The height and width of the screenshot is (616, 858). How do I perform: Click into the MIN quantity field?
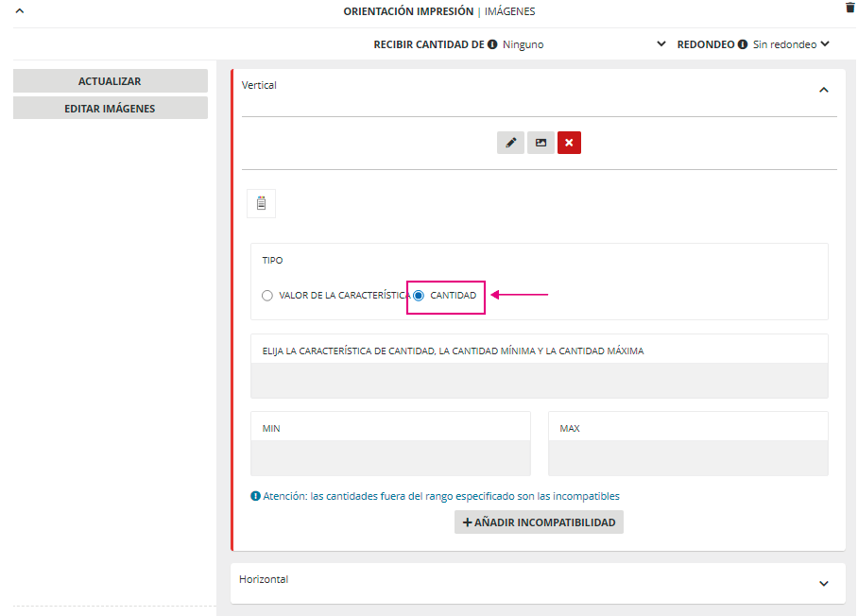[390, 458]
